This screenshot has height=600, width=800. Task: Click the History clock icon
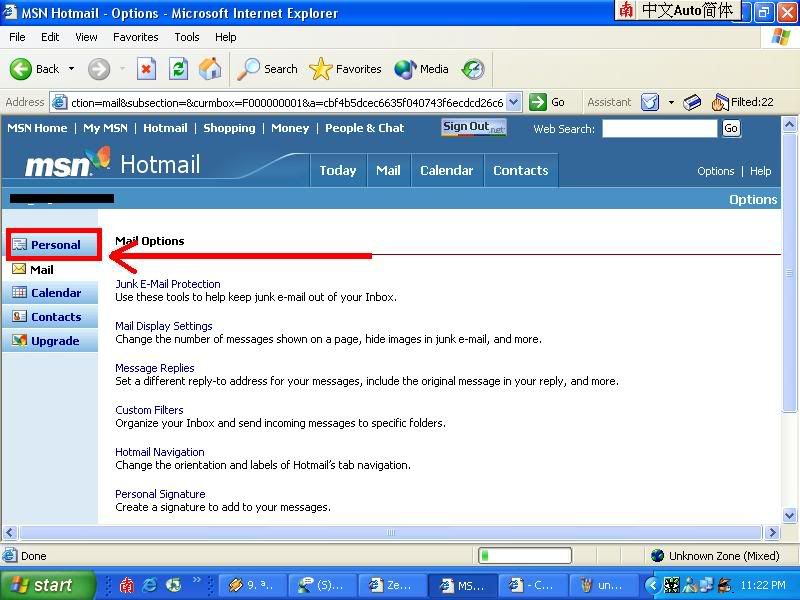click(473, 69)
